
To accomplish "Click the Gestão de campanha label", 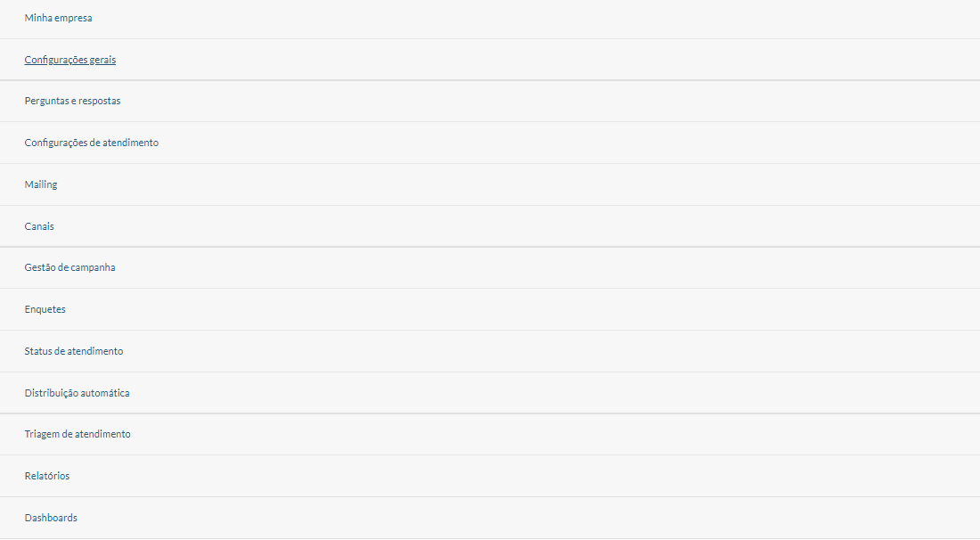I will pyautogui.click(x=69, y=267).
